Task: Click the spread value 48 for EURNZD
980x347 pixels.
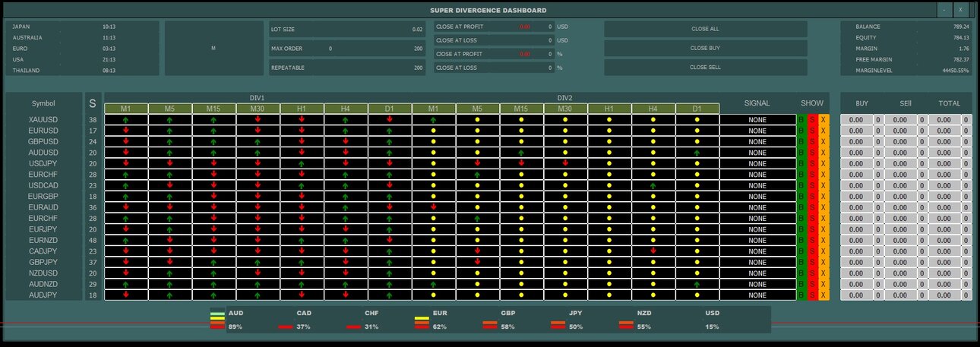Action: point(93,240)
